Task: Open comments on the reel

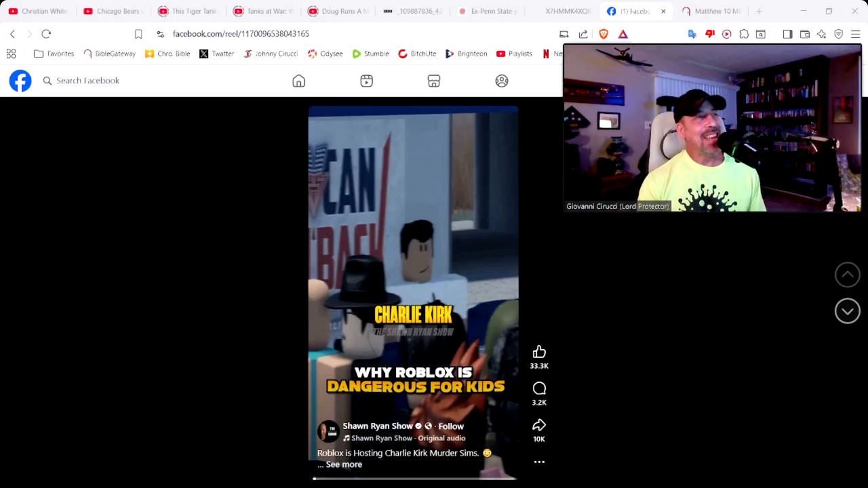Action: coord(539,388)
